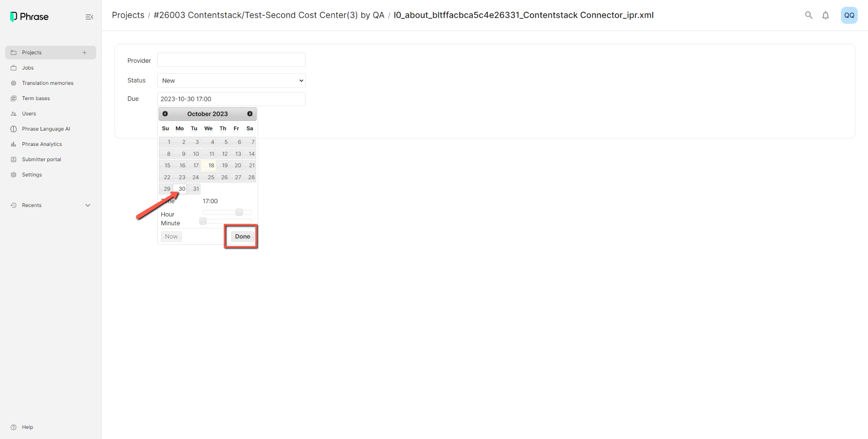The image size is (868, 439).
Task: Select October 18 in the calendar
Action: point(209,165)
